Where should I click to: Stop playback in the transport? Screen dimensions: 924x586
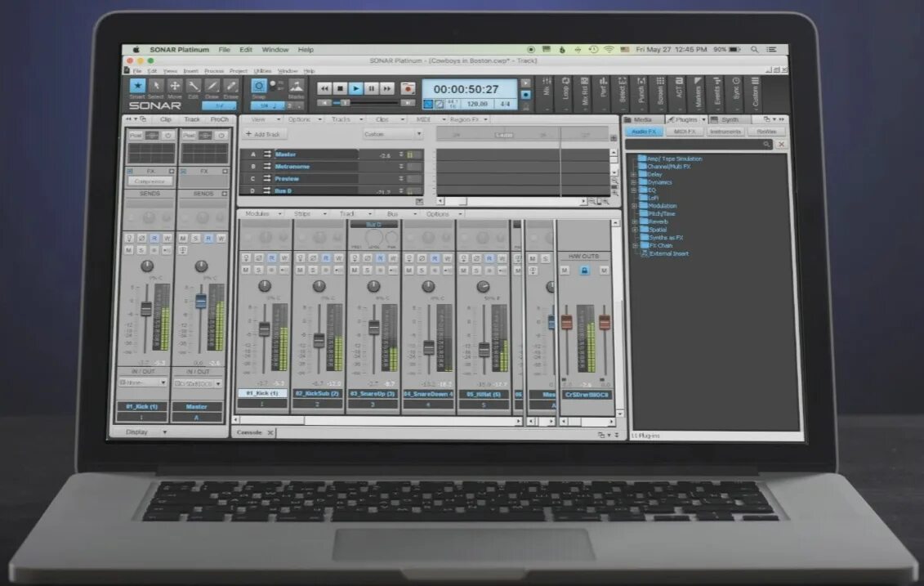(340, 88)
